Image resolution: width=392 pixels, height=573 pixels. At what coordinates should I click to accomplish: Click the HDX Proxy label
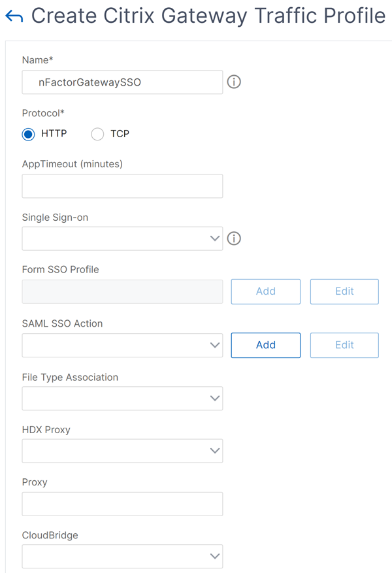click(x=46, y=430)
